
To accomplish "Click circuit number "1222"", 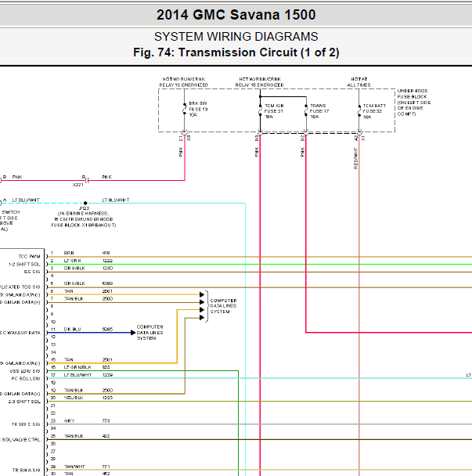I will tap(107, 261).
